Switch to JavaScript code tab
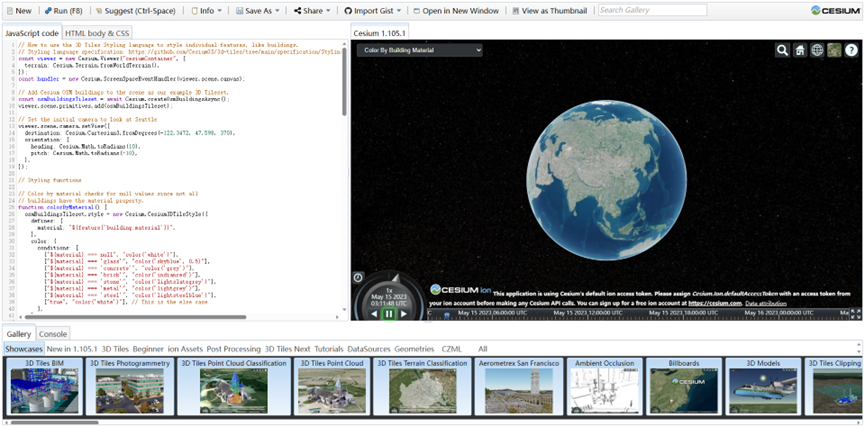Screen dimensions: 865x427 pyautogui.click(x=32, y=33)
